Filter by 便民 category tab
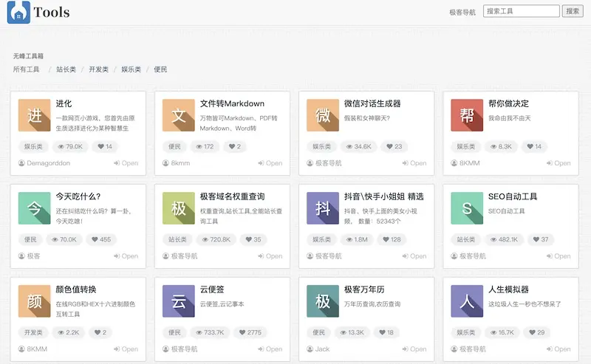The width and height of the screenshot is (591, 364). point(160,69)
